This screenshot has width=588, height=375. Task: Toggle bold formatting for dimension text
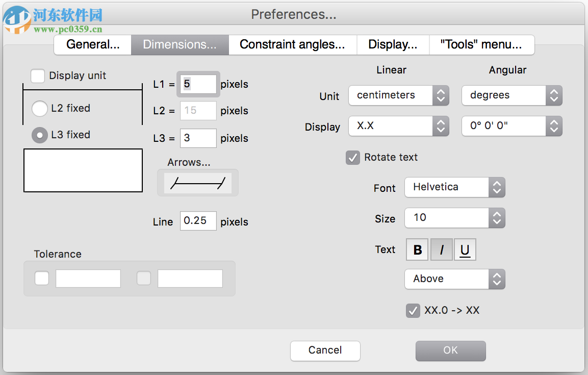(417, 249)
